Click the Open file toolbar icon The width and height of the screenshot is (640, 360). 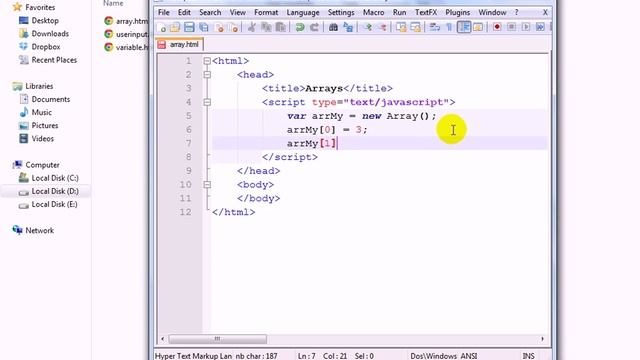click(x=175, y=27)
